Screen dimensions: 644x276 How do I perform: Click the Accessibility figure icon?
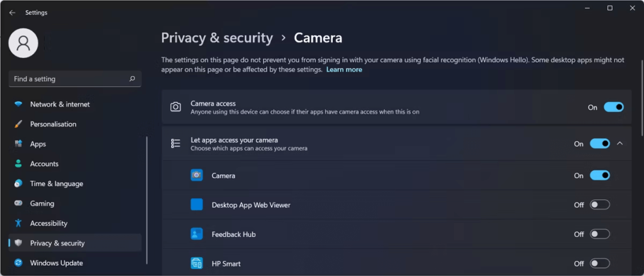tap(18, 223)
